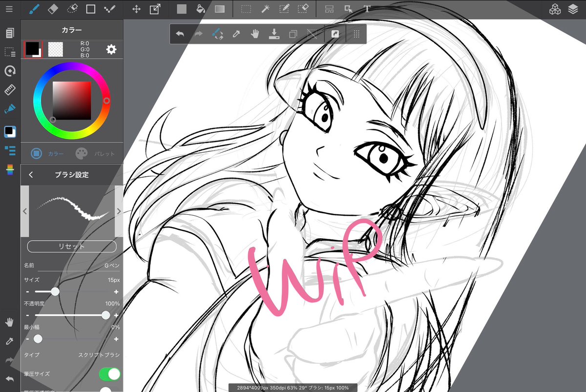This screenshot has width=586, height=392.
Task: Select the dotted-outline soft eraser tool
Action: click(x=72, y=9)
